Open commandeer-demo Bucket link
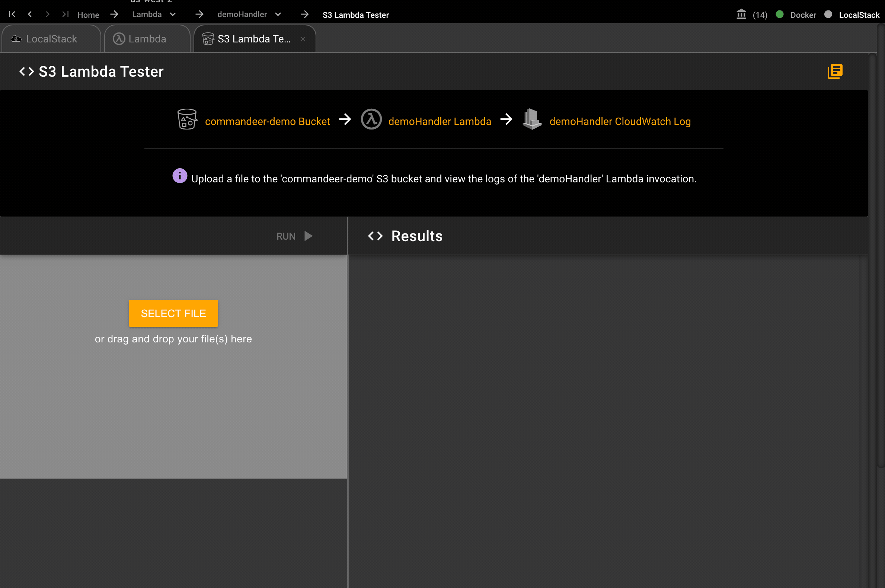 point(267,121)
